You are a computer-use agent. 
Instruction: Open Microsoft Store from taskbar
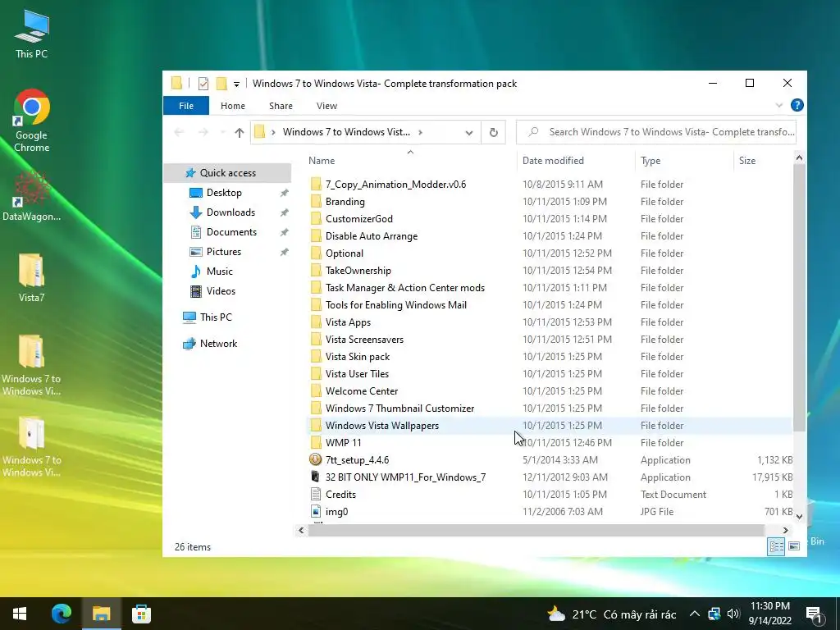[141, 614]
